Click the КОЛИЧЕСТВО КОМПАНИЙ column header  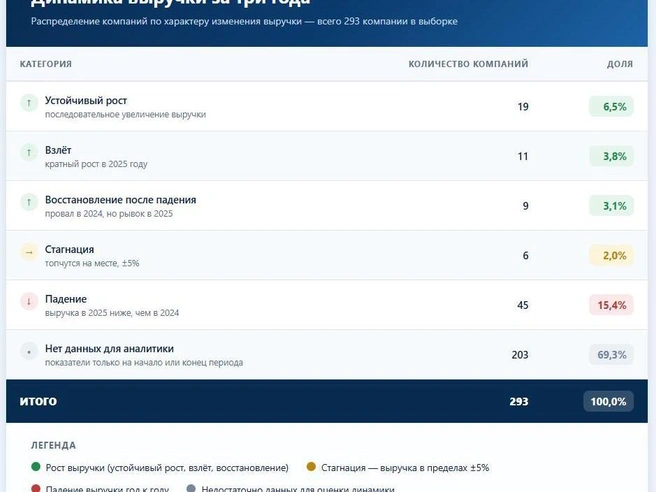click(468, 64)
